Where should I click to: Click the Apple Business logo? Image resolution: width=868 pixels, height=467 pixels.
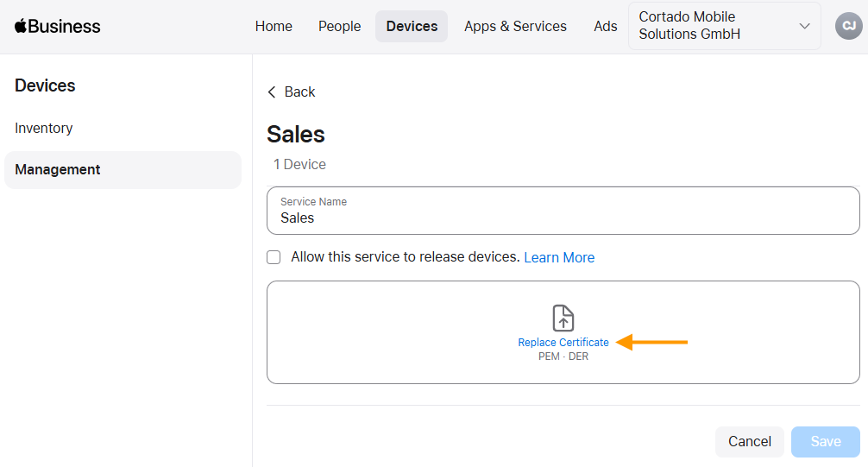coord(58,26)
